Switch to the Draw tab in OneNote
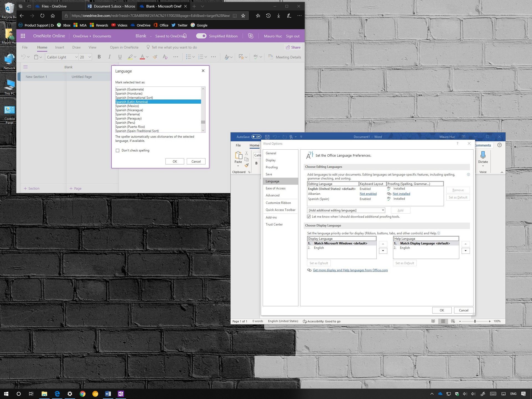 (76, 47)
